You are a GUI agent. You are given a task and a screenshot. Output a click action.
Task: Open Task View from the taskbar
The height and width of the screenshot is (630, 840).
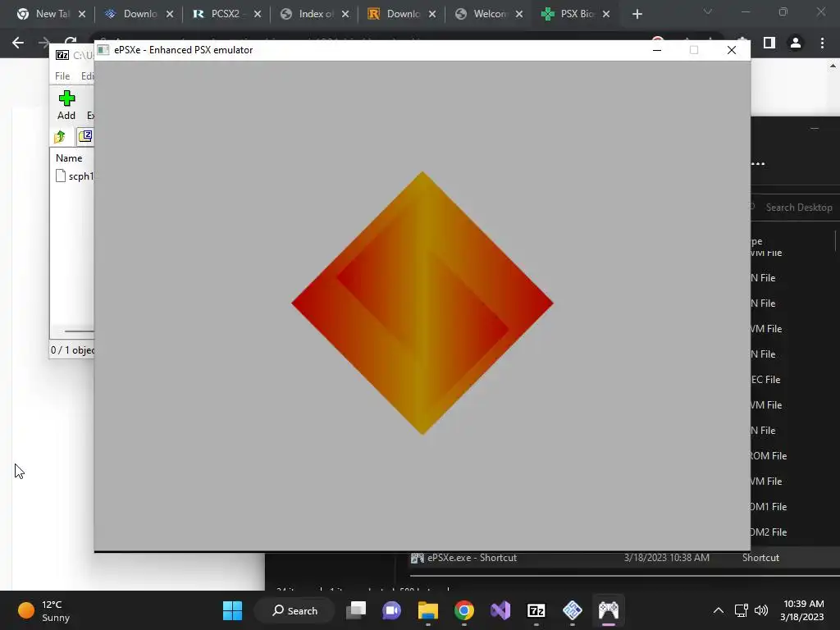tap(356, 610)
